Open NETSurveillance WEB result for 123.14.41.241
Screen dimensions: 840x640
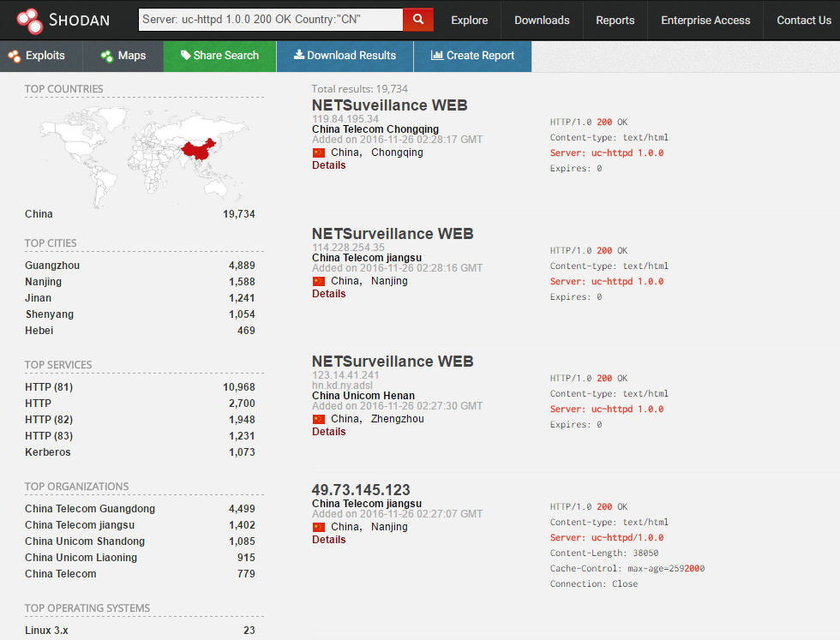[393, 362]
